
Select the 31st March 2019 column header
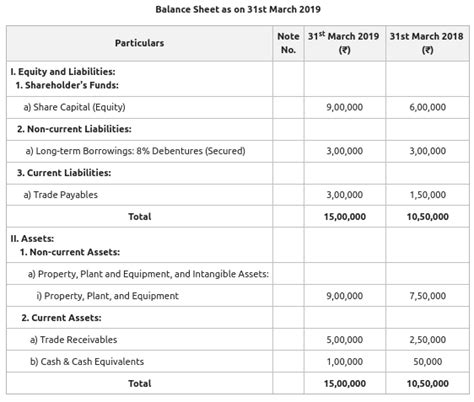(344, 43)
